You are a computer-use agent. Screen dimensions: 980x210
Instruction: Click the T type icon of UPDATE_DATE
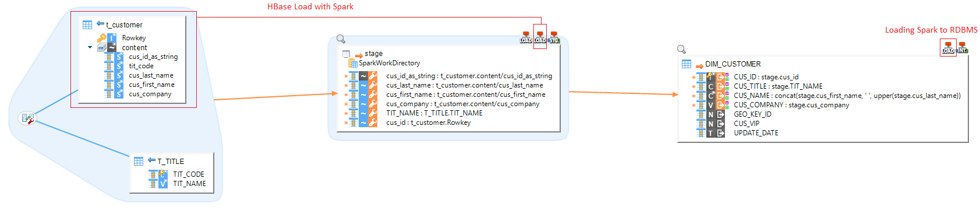[710, 133]
